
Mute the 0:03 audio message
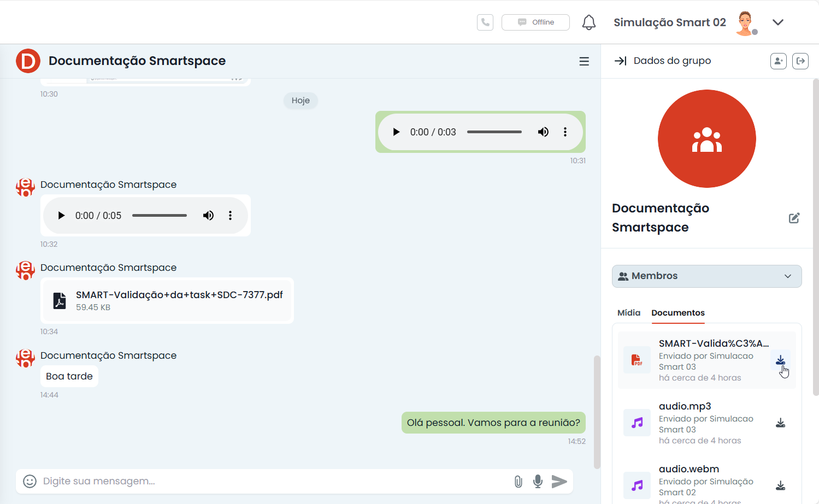[543, 132]
